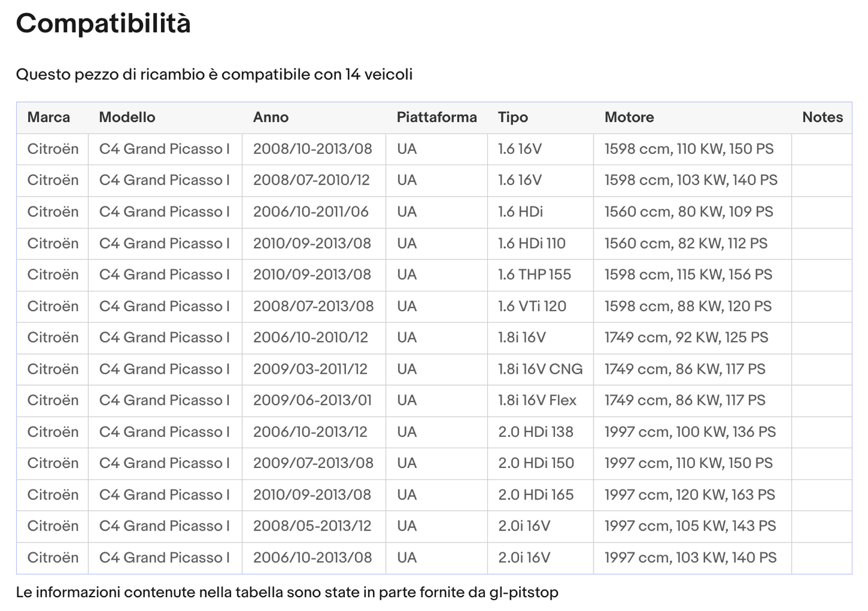Click the gl-pitstop attribution text
The image size is (868, 611).
[287, 592]
